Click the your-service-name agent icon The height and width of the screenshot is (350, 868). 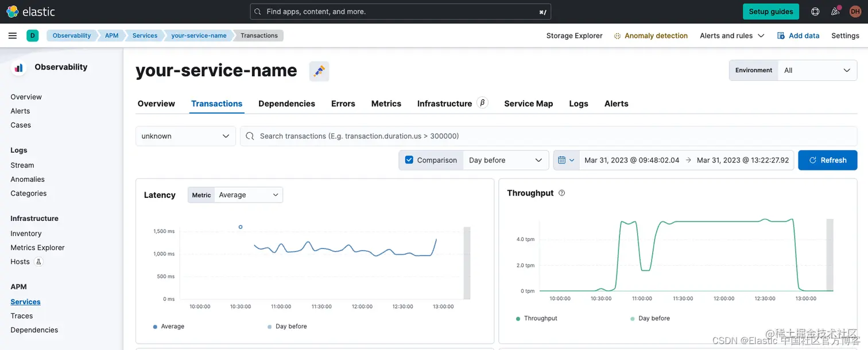tap(319, 71)
